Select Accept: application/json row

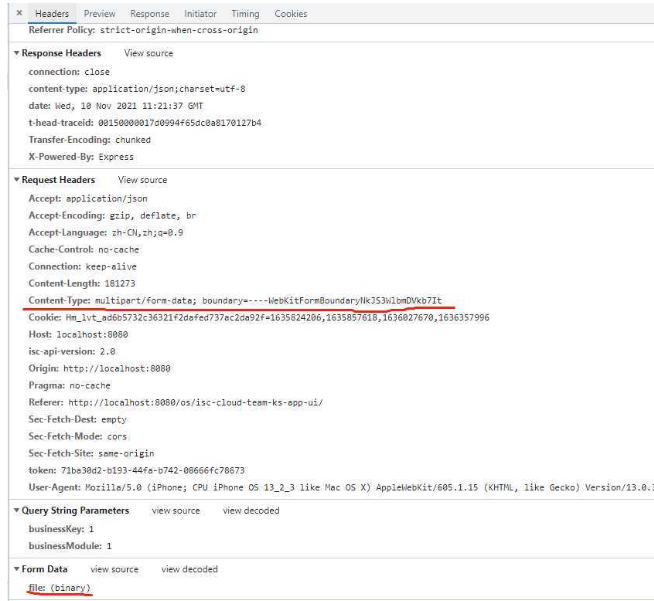click(x=88, y=199)
